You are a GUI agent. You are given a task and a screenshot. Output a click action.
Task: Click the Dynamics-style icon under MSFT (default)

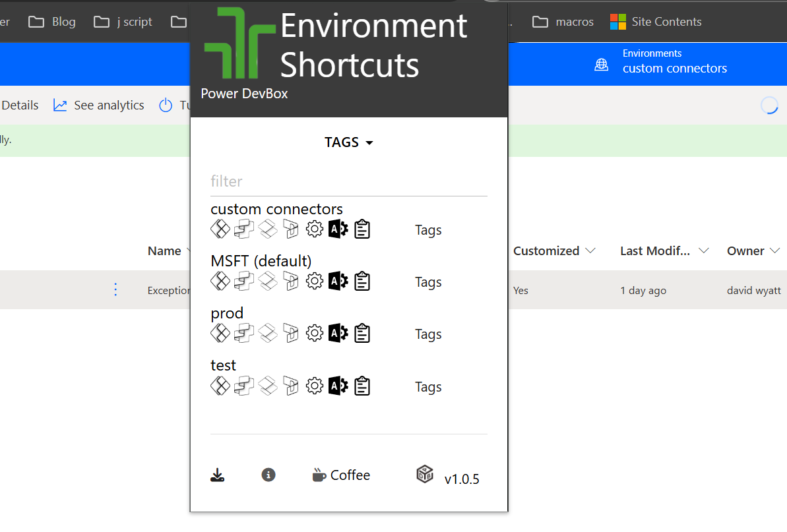291,281
